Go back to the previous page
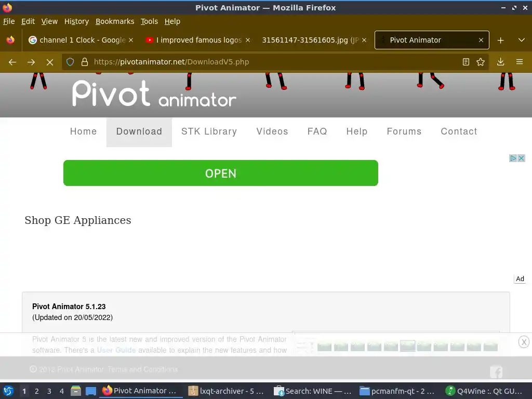Screen dimensions: 532x399 tap(12, 62)
